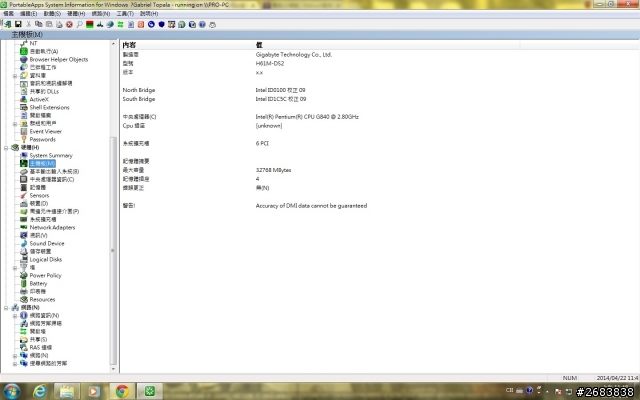The width and height of the screenshot is (640, 400).
Task: Click the orange square toolbar icon
Action: point(141,24)
